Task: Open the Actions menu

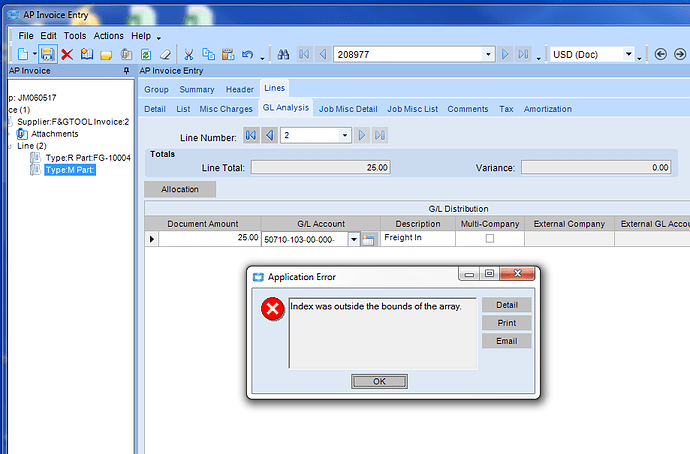Action: [x=108, y=36]
